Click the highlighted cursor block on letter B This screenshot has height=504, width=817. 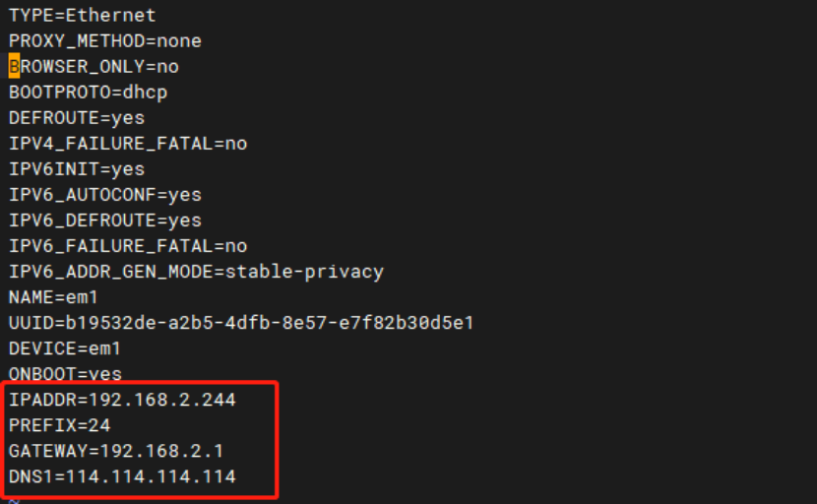pyautogui.click(x=14, y=67)
